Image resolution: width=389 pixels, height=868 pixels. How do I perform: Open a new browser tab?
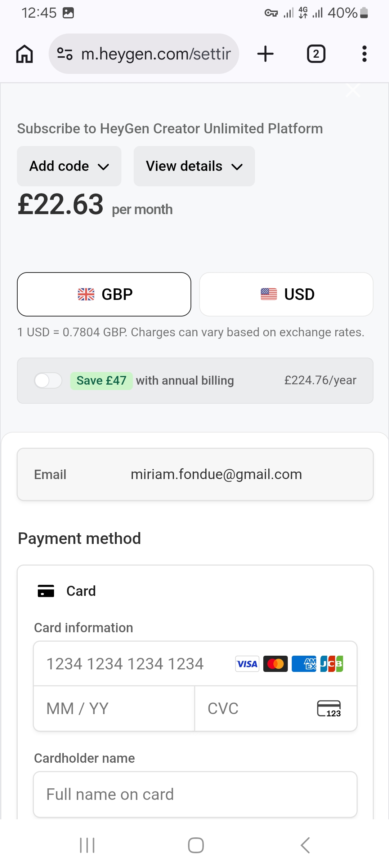coord(265,54)
